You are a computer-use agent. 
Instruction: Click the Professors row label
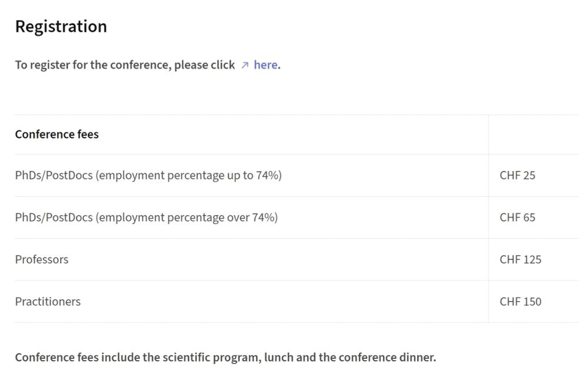(x=42, y=259)
